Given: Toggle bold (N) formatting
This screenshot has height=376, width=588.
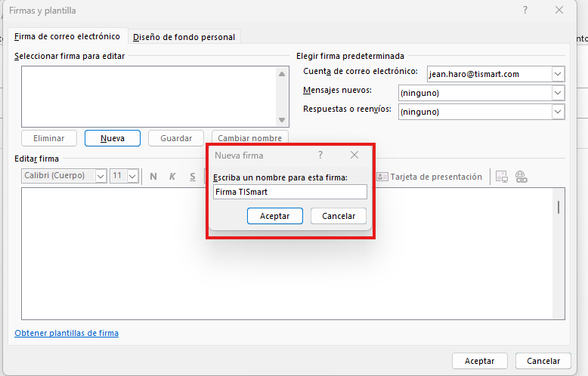Looking at the screenshot, I should [153, 177].
